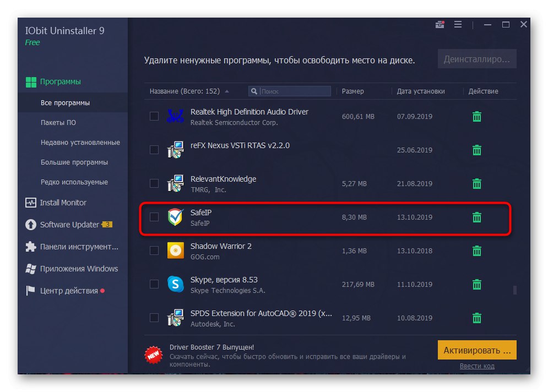This screenshot has width=548, height=392.
Task: Click the Skype logo icon
Action: (176, 284)
